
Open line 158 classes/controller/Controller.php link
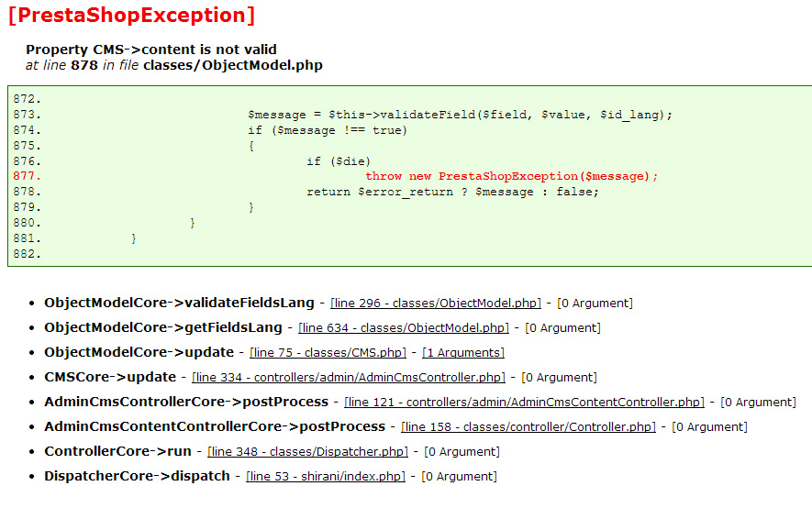tap(528, 427)
